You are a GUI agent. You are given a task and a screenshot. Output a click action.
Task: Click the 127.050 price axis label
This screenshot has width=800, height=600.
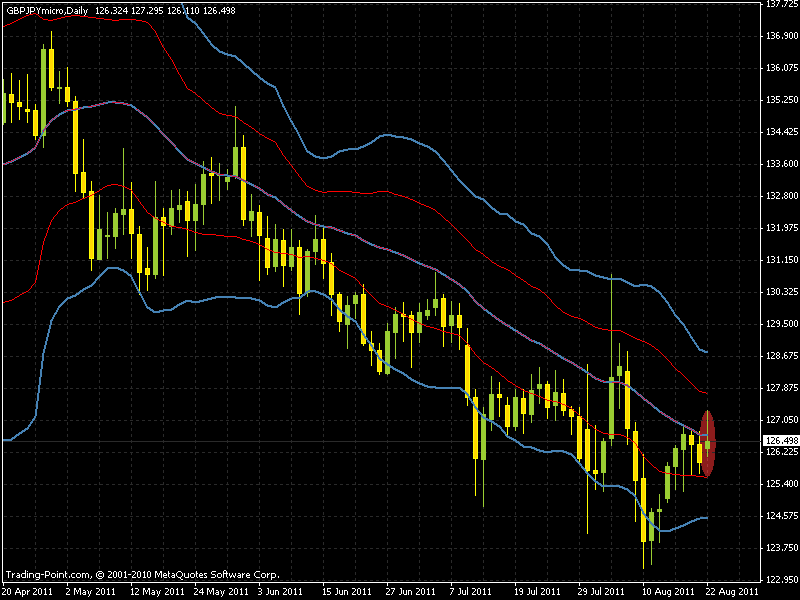(782, 420)
